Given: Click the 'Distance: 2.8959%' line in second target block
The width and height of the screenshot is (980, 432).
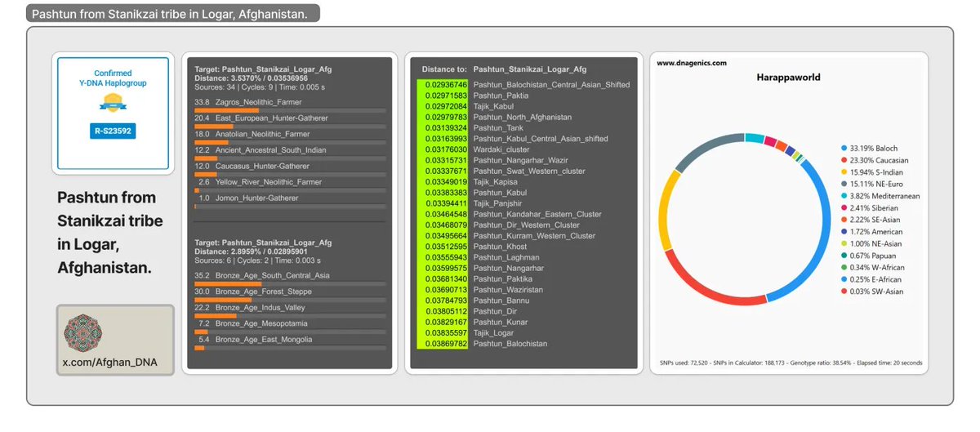Looking at the screenshot, I should tap(251, 251).
